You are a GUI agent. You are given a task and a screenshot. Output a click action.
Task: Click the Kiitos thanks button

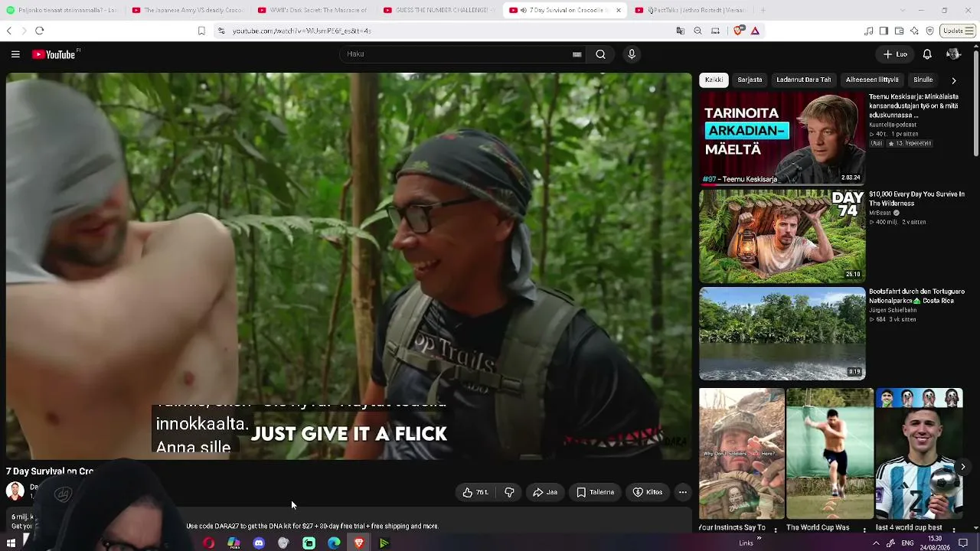[x=648, y=492]
